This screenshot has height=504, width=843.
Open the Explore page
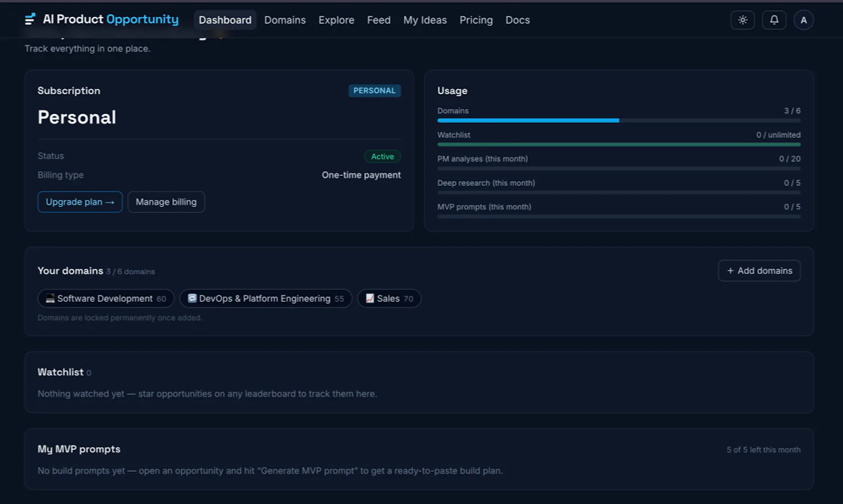click(x=336, y=20)
